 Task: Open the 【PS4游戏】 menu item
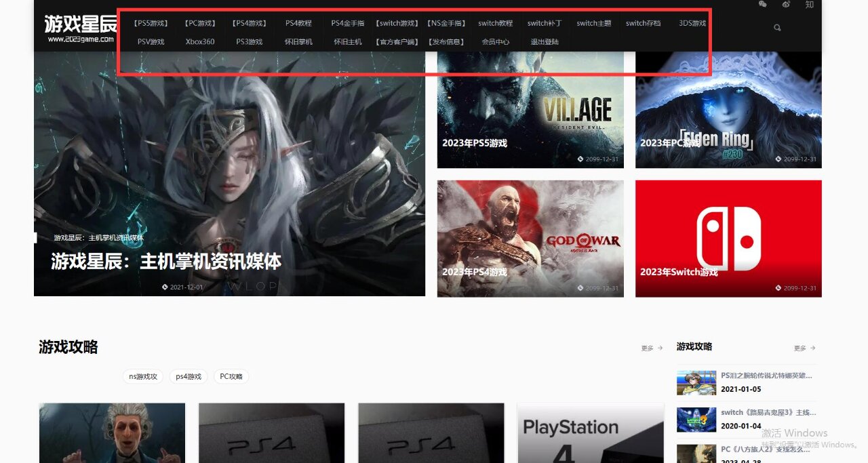click(250, 23)
